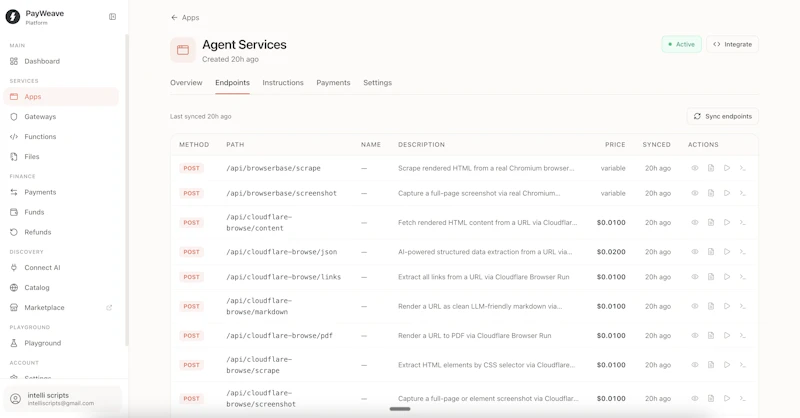The width and height of the screenshot is (800, 418).
Task: Click the Active status badge
Action: 681,44
